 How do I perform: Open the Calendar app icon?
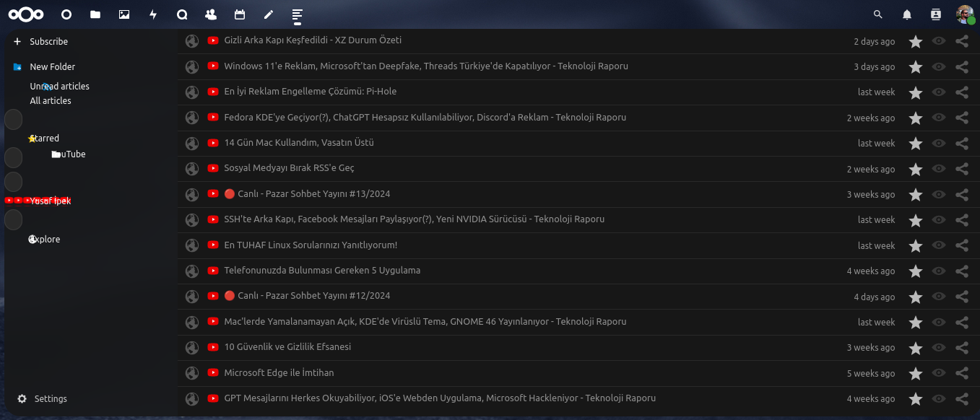click(x=240, y=14)
